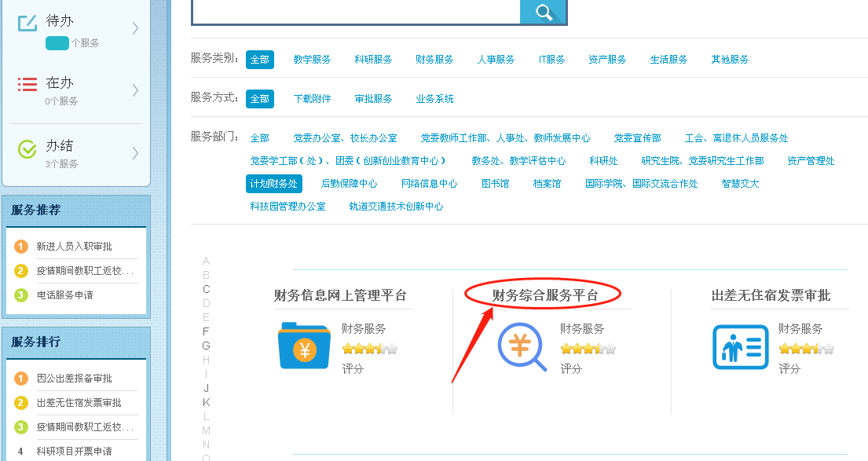This screenshot has height=461, width=868.
Task: Filter by 人事服务 category
Action: tap(496, 59)
